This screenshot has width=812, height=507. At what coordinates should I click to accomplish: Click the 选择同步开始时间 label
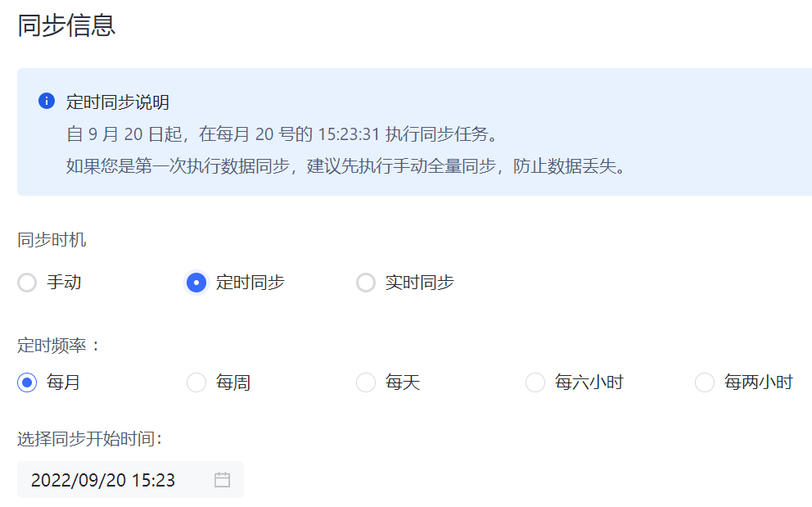point(90,439)
